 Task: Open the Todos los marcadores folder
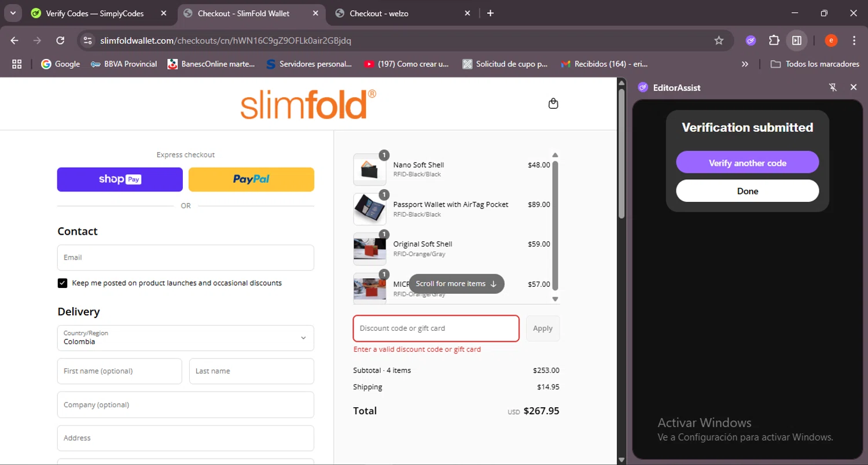815,64
